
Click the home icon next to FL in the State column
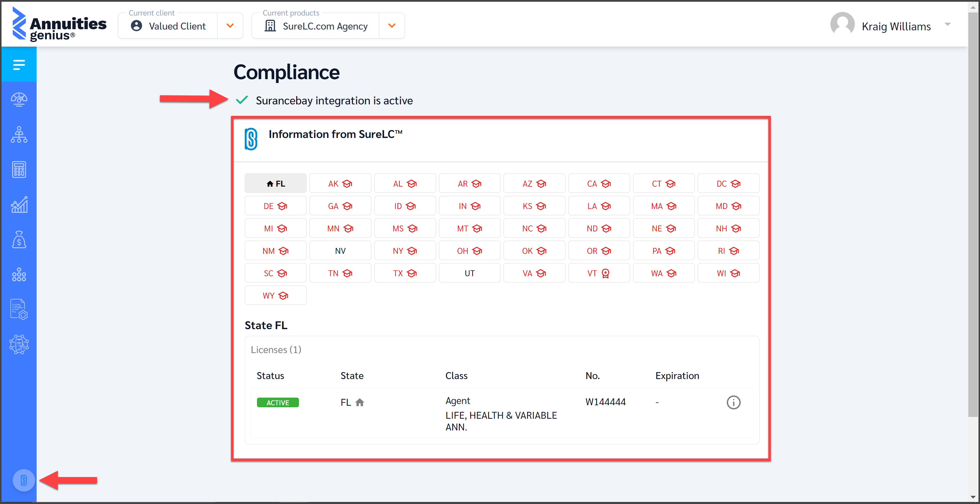359,402
